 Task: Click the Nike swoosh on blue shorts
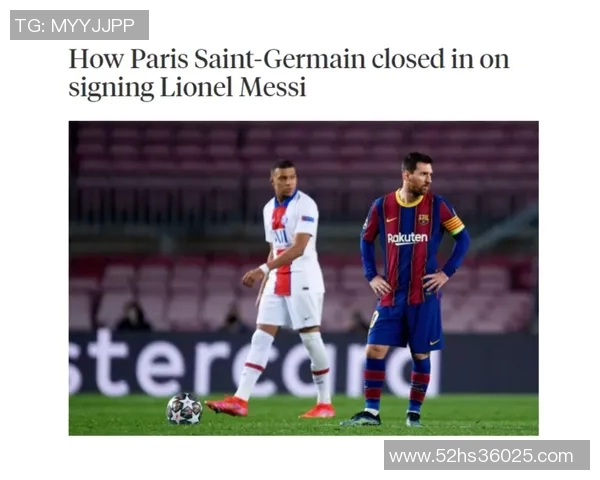pos(434,342)
